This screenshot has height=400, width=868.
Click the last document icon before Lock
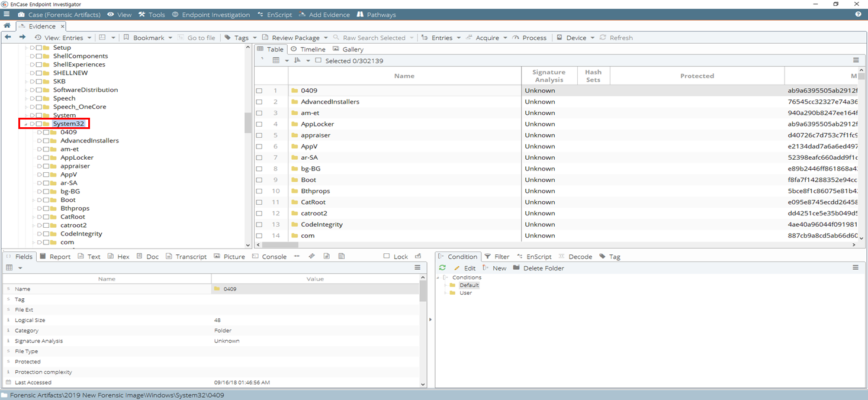342,256
